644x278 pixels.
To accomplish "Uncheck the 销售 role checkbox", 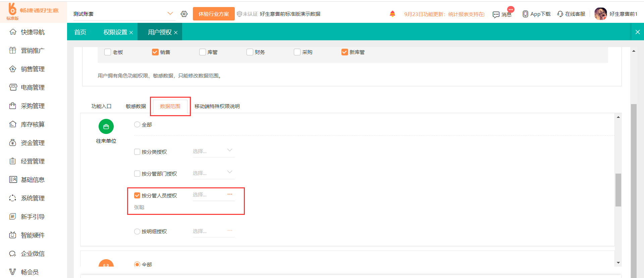I will click(x=155, y=52).
